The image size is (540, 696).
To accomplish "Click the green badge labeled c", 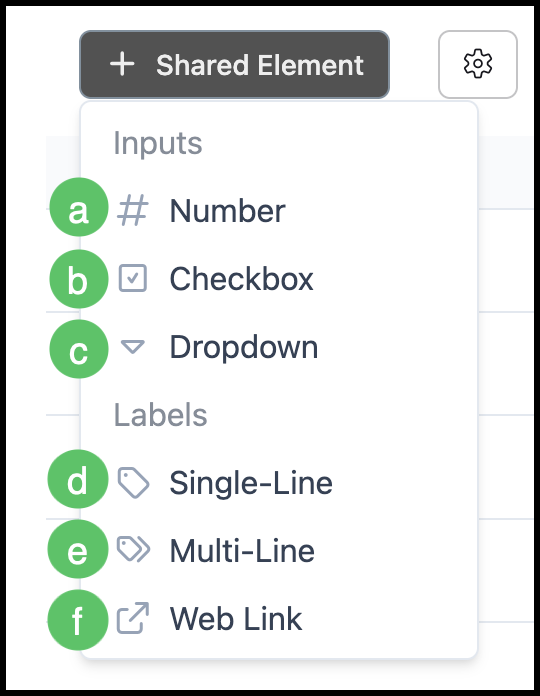I will [x=79, y=349].
